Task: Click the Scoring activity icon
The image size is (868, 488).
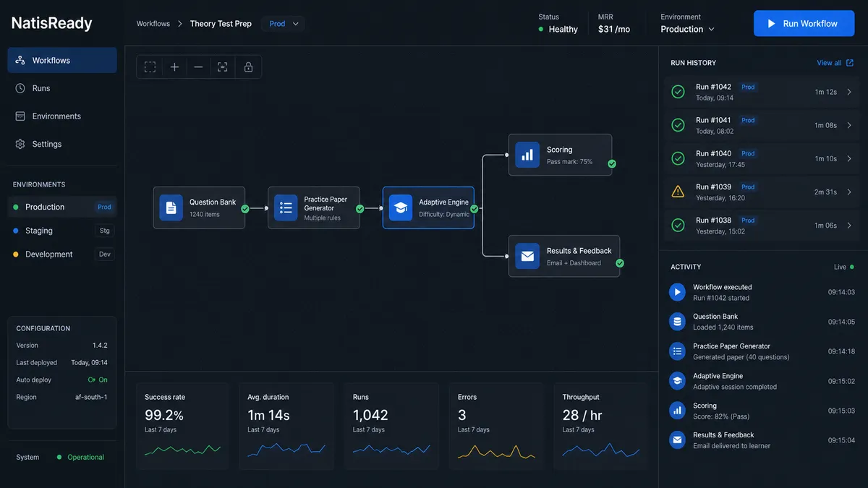Action: point(677,411)
